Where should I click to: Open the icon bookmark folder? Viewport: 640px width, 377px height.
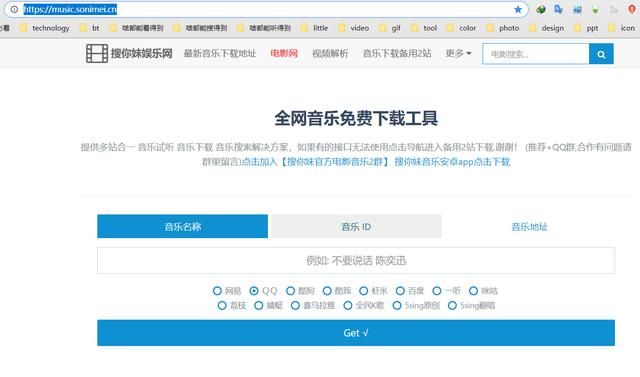(622, 28)
